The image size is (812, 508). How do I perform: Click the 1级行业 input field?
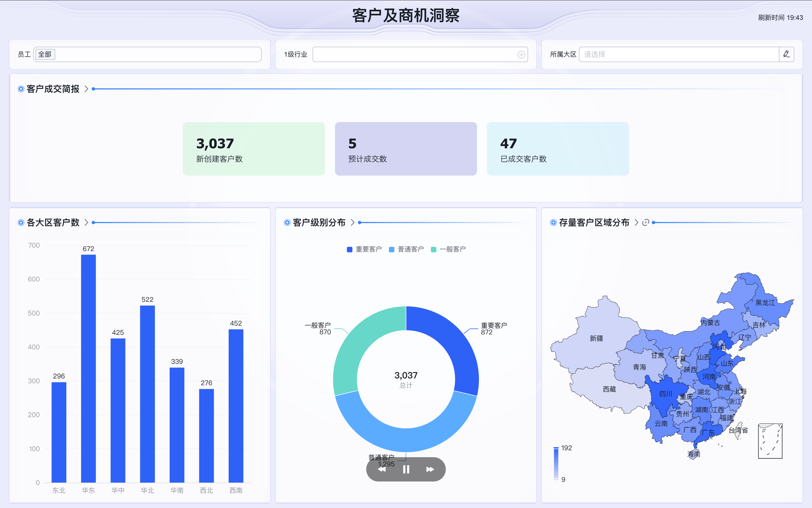tap(420, 54)
